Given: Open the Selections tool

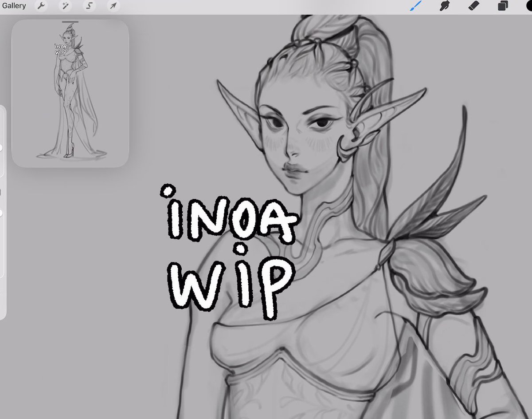Looking at the screenshot, I should tap(90, 6).
